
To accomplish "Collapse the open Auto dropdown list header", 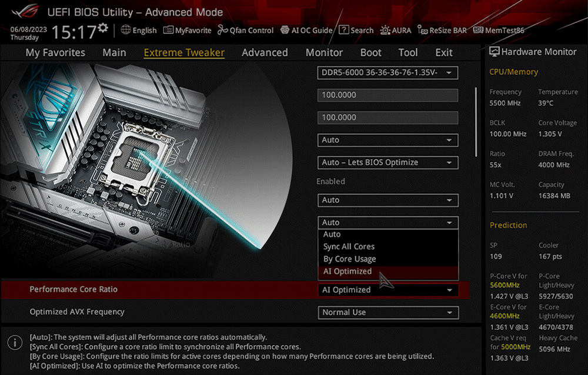I will pos(387,223).
